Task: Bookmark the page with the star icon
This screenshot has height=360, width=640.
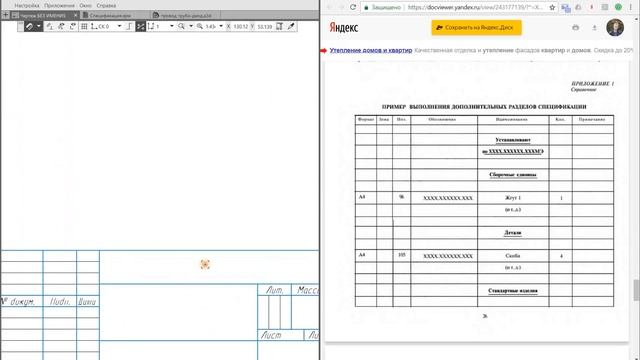Action: [552, 7]
